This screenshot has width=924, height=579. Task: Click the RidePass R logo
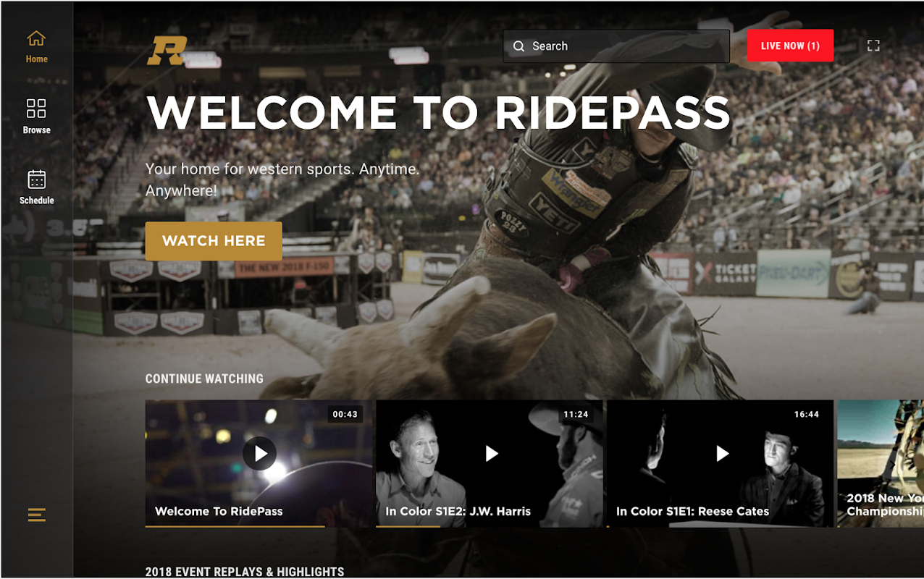[x=167, y=50]
